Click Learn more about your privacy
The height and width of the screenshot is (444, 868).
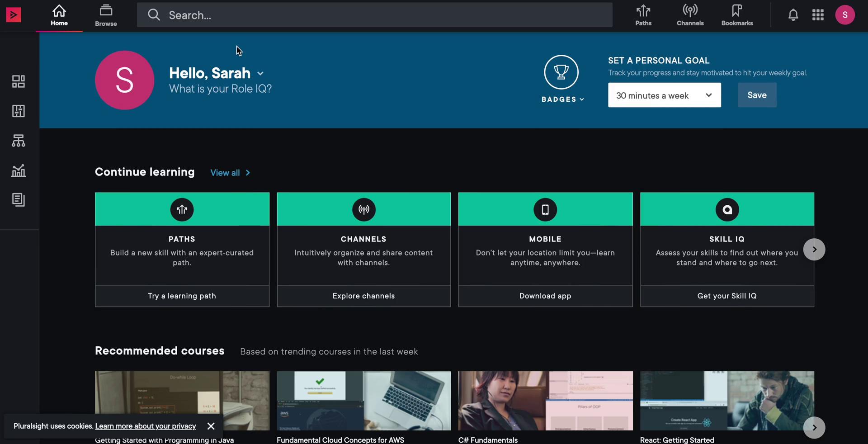click(x=146, y=426)
